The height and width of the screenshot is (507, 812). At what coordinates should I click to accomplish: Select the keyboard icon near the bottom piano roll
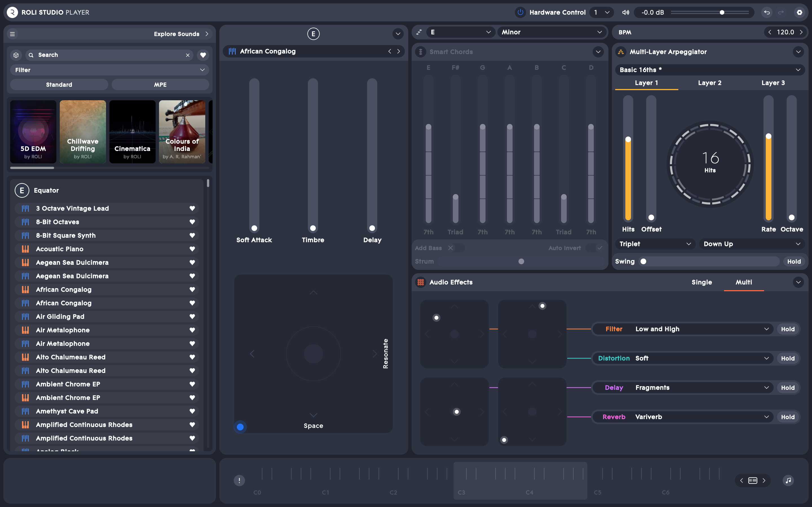(753, 480)
